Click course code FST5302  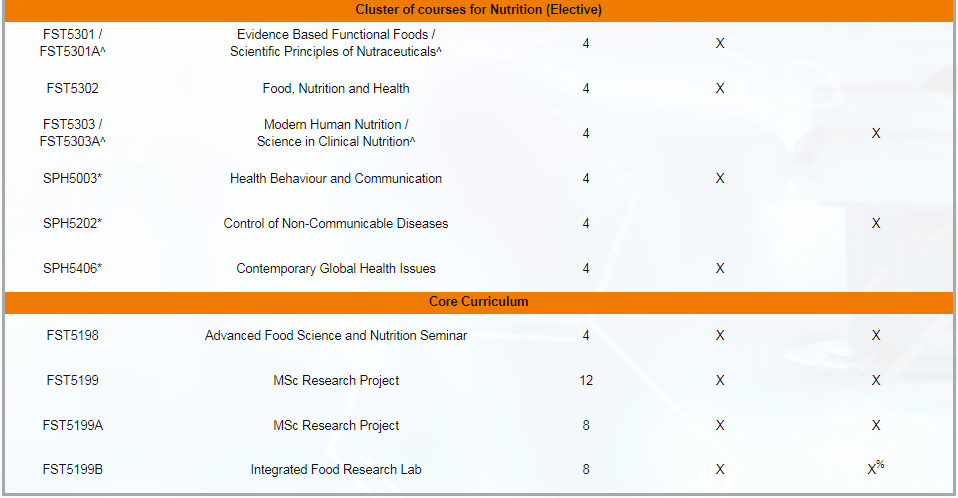point(72,89)
